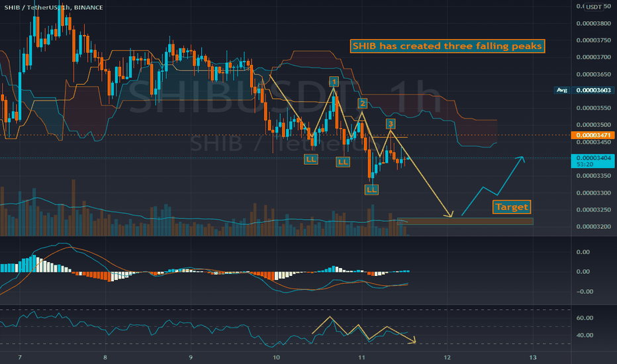Click date 12 on the time axis

(447, 357)
